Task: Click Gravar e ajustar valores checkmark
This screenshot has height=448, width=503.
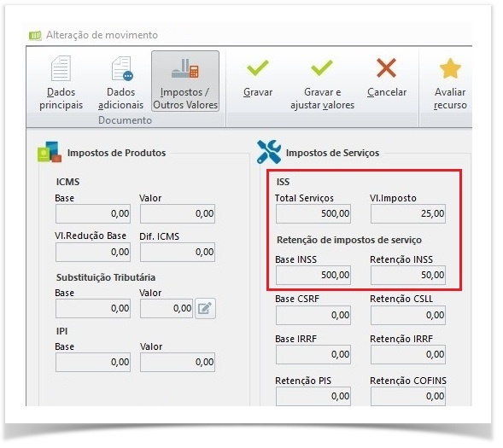Action: [322, 68]
